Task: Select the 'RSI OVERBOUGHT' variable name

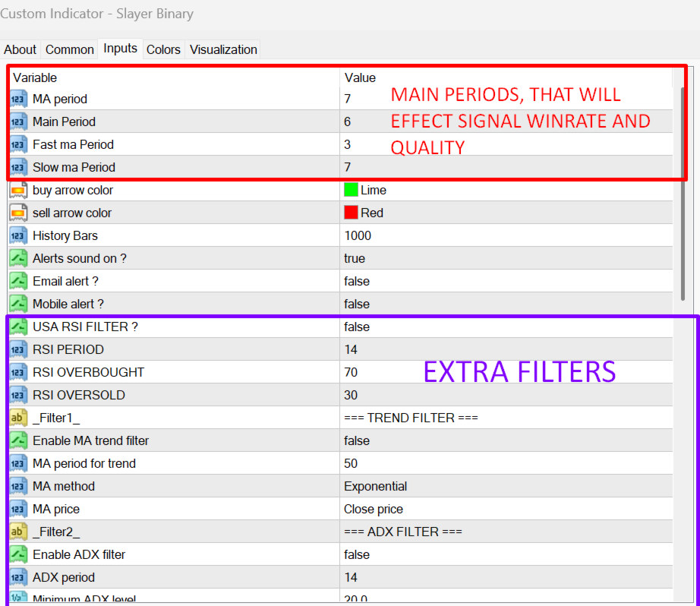Action: click(88, 372)
